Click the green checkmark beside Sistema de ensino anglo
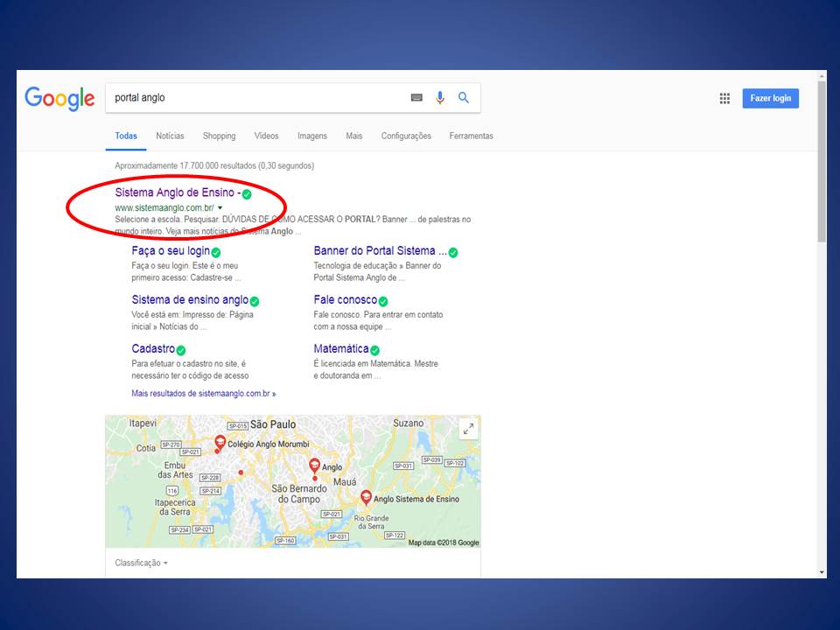 pos(255,302)
